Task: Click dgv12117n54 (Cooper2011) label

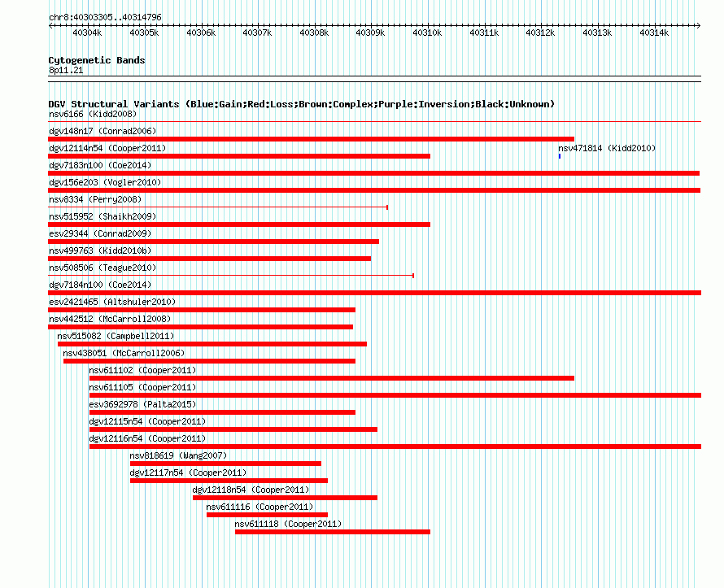Action: pyautogui.click(x=189, y=473)
